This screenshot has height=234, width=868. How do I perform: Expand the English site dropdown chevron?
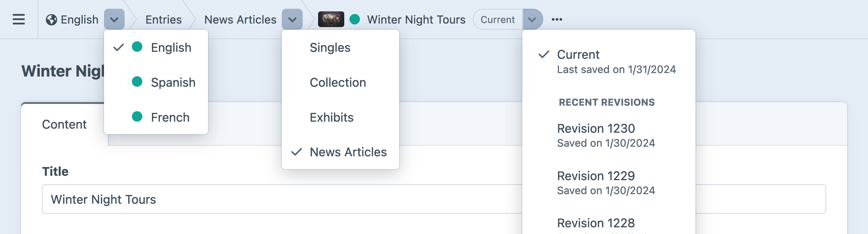pos(114,19)
